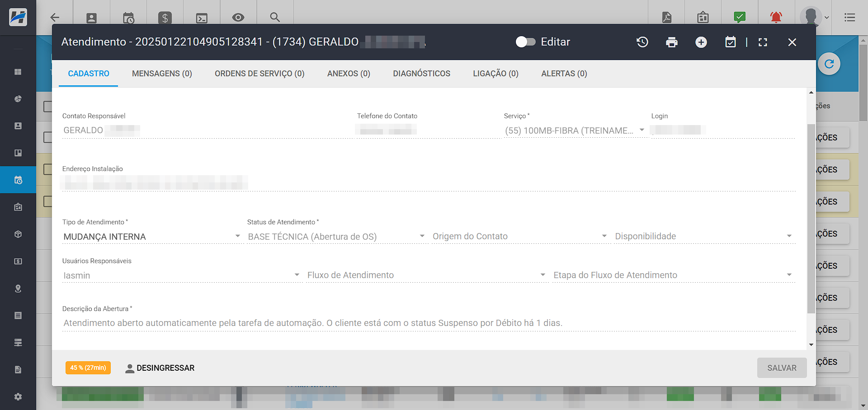This screenshot has height=410, width=868.
Task: Open the calendar check icon in dialog header
Action: (x=731, y=42)
